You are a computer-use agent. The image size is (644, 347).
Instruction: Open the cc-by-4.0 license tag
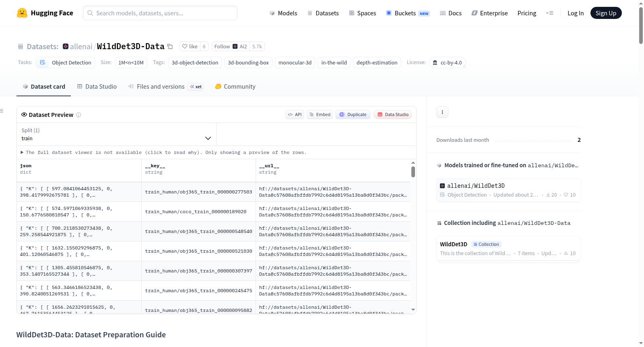point(447,62)
